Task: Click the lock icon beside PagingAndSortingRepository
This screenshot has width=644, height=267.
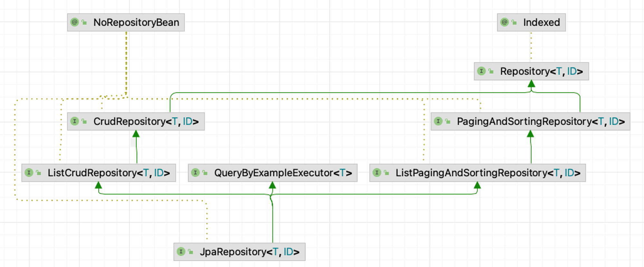Action: (x=448, y=121)
